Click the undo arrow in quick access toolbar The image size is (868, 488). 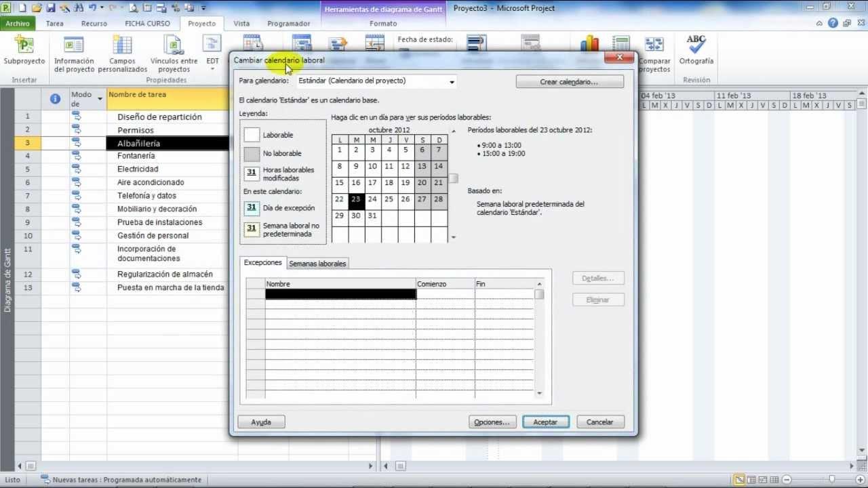93,8
